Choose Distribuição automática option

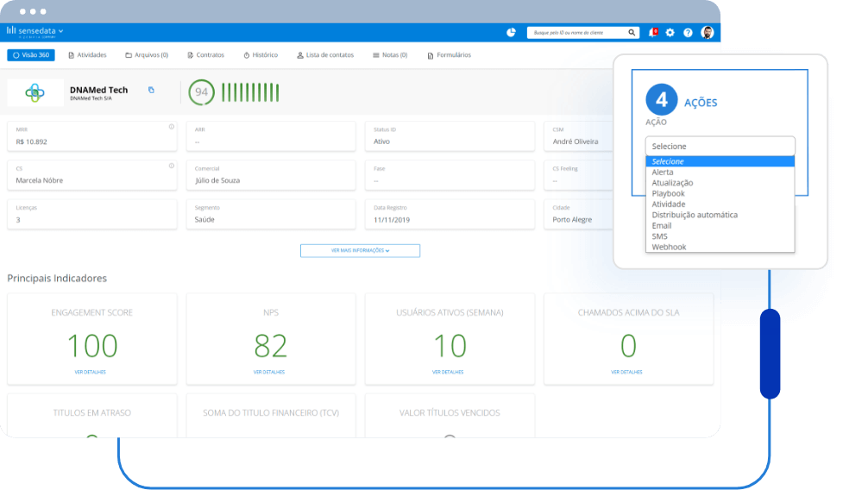720,215
